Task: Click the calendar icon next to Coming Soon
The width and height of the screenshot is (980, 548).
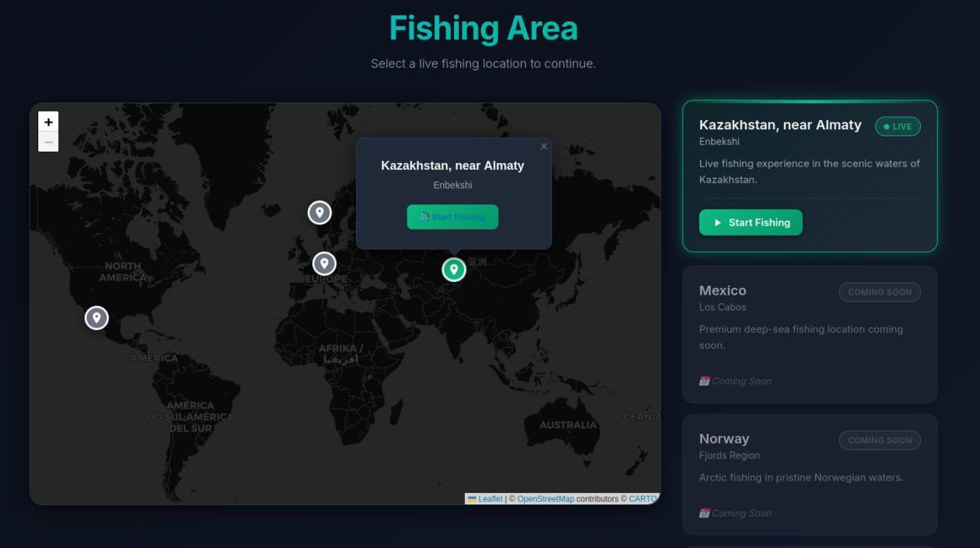Action: [704, 380]
